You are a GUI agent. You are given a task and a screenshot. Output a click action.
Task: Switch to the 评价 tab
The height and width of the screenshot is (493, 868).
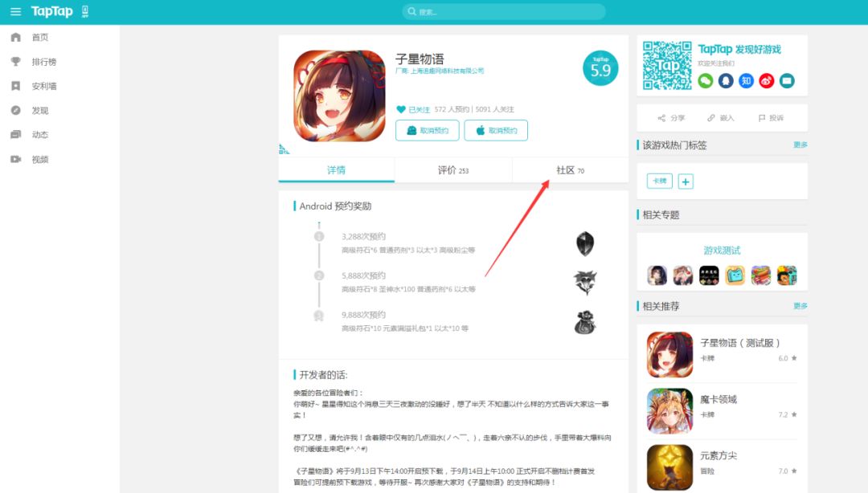click(x=452, y=170)
